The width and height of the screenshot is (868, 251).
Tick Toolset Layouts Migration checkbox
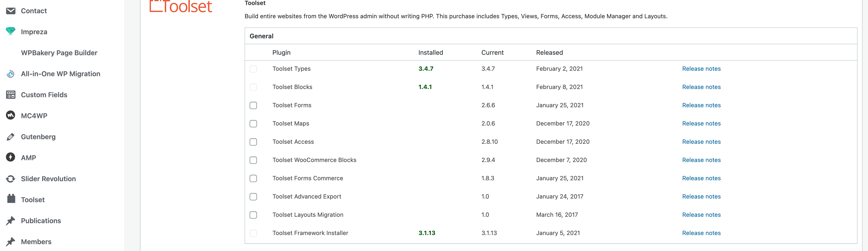click(x=253, y=215)
